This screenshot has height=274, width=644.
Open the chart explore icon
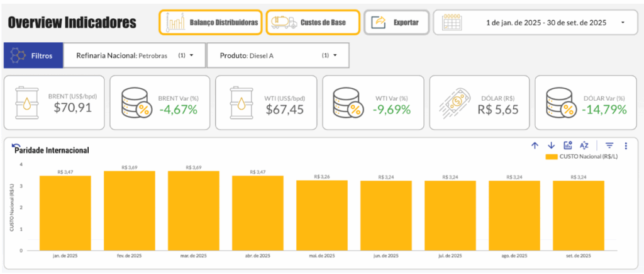click(x=568, y=146)
